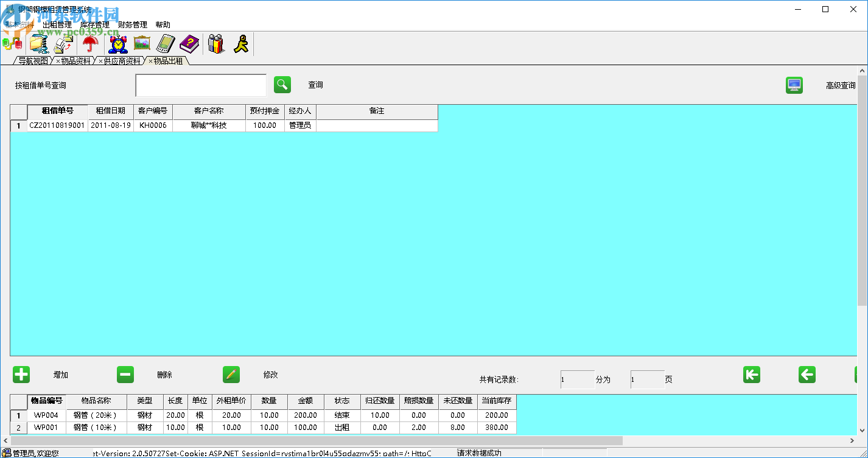Close the 供应商资料 tab with its ×
This screenshot has width=868, height=458.
pos(100,61)
